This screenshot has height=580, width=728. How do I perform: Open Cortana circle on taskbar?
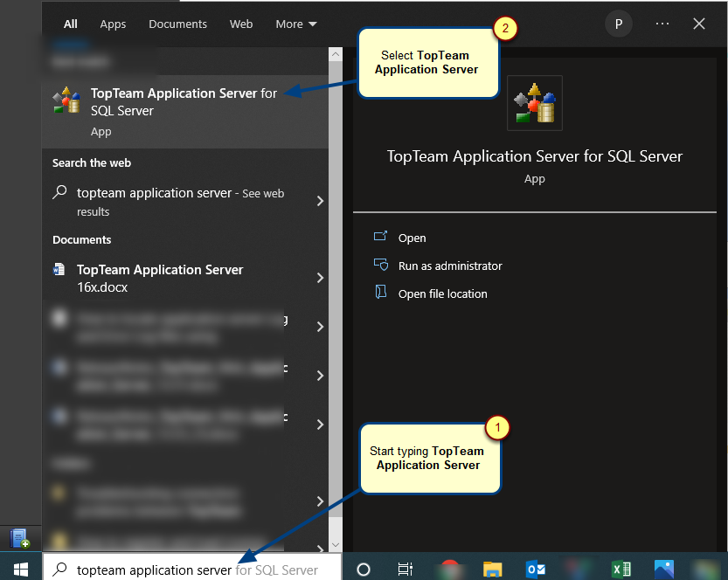coord(363,569)
